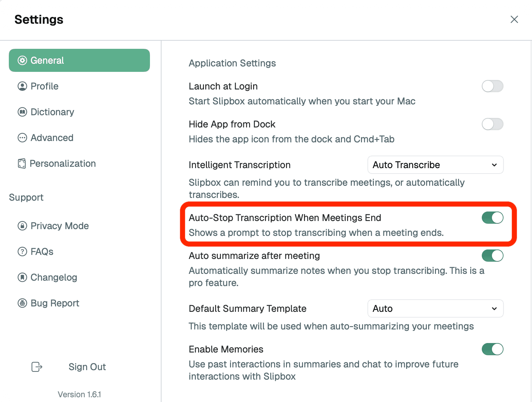The image size is (532, 402).
Task: Open the Changelog page
Action: (x=54, y=277)
